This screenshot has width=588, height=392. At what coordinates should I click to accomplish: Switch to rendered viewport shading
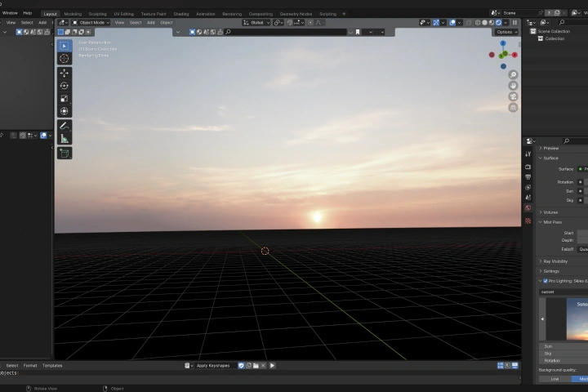coord(498,23)
